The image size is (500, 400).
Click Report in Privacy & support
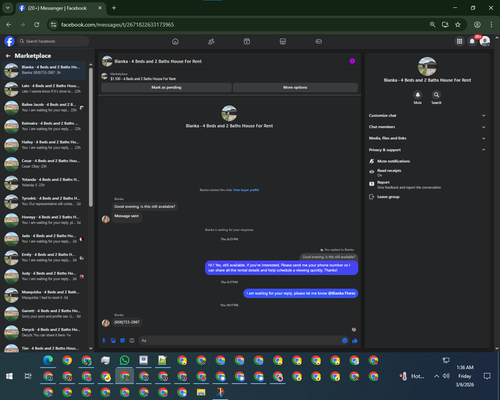[x=428, y=185]
